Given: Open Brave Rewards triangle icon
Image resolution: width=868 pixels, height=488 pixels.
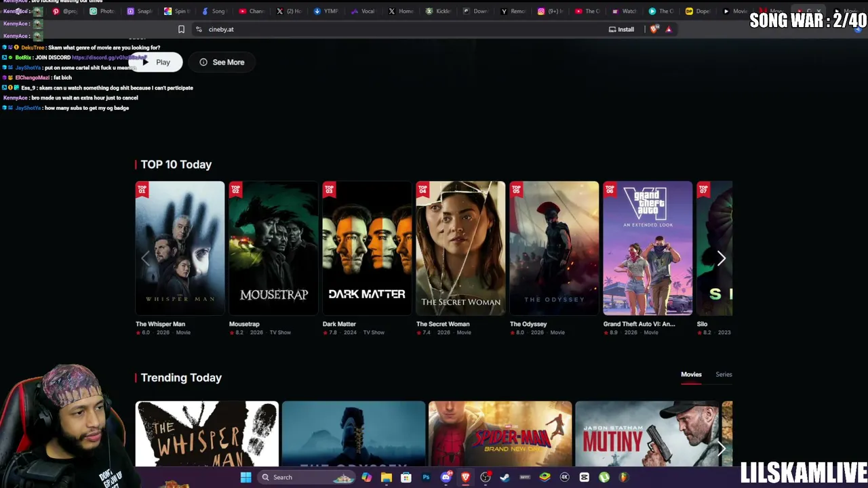Looking at the screenshot, I should click(x=669, y=29).
